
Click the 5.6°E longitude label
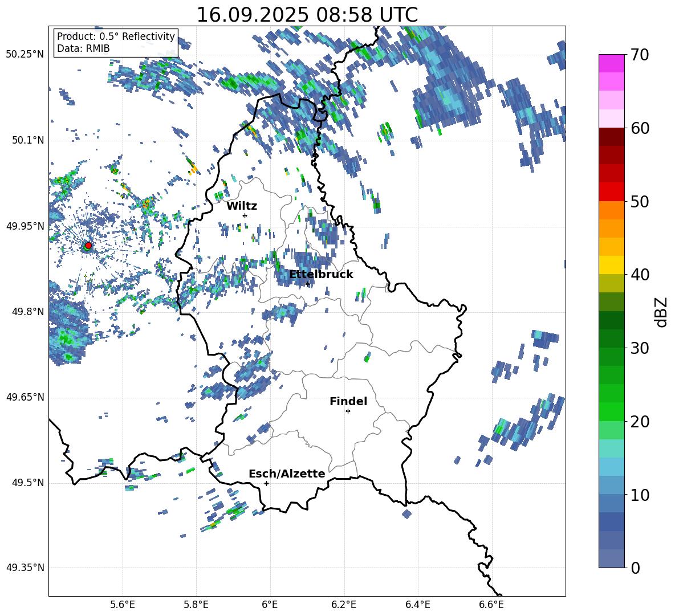123,605
